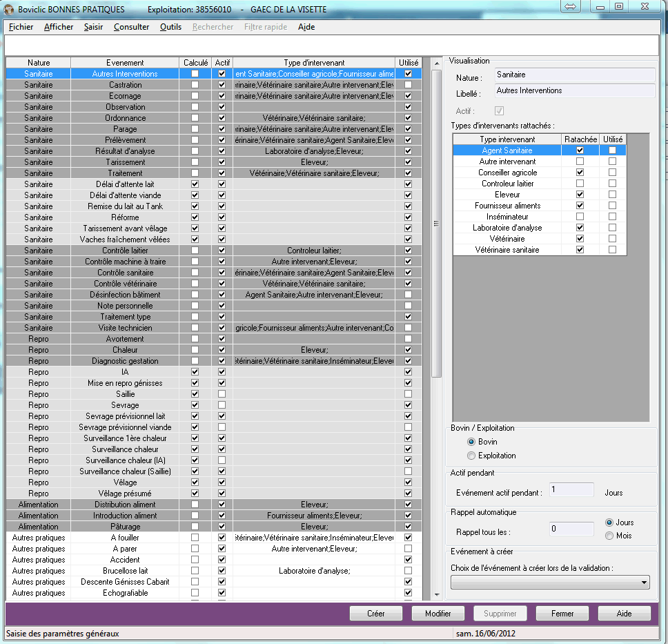The image size is (668, 644).
Task: Toggle Ratachée checkbox for Controleur laitier
Action: 580,184
